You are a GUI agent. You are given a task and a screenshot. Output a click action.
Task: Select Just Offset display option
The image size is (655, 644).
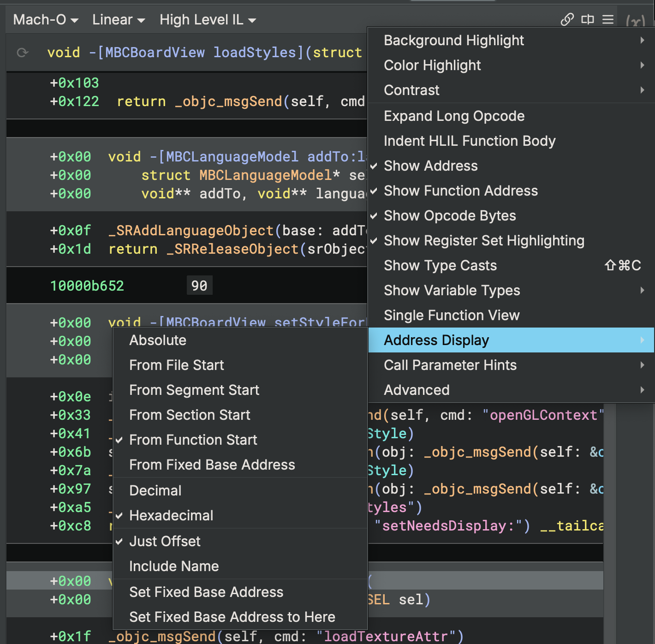240,542
